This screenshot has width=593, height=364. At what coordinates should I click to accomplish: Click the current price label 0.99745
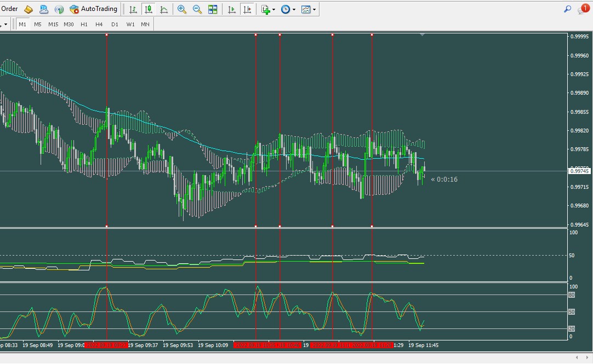click(580, 171)
